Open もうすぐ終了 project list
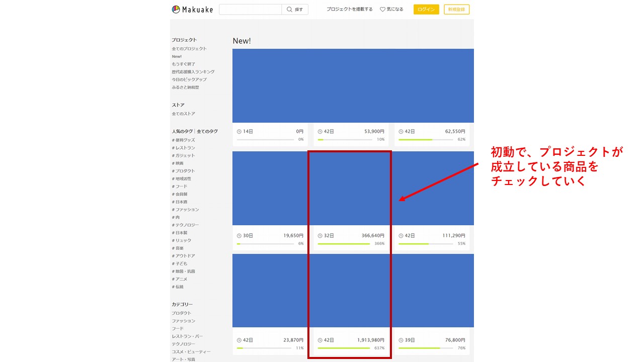Screen dimensions: 644x362 pos(184,64)
